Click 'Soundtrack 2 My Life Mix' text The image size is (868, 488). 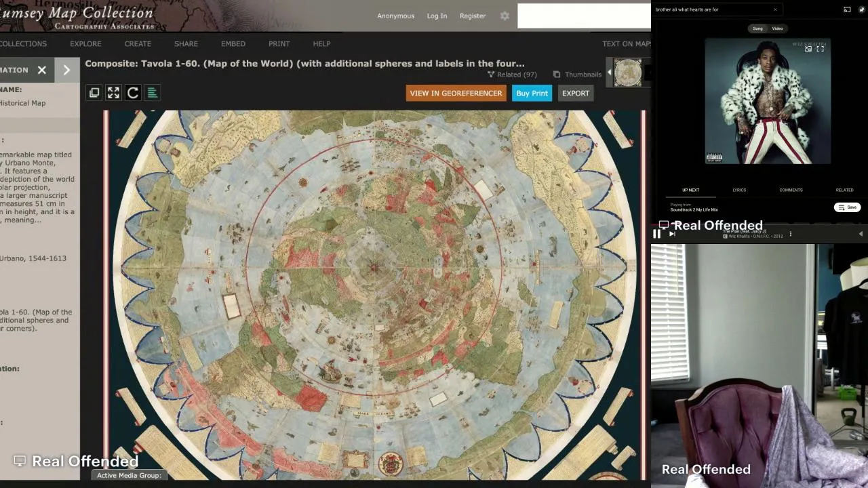pos(694,210)
